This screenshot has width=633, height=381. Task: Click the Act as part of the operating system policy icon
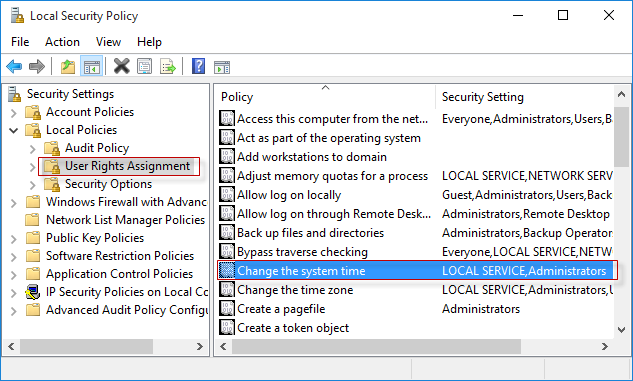[x=227, y=138]
